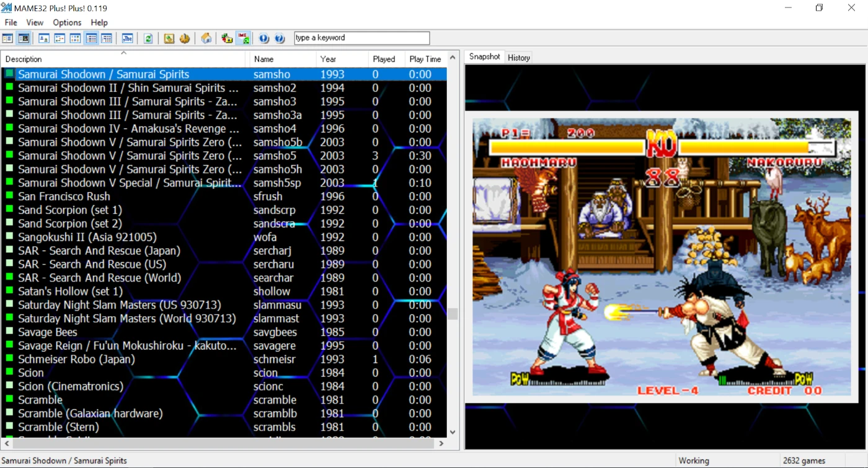The image size is (868, 468).
Task: Click horizontal scrollbar right arrow
Action: pos(441,443)
